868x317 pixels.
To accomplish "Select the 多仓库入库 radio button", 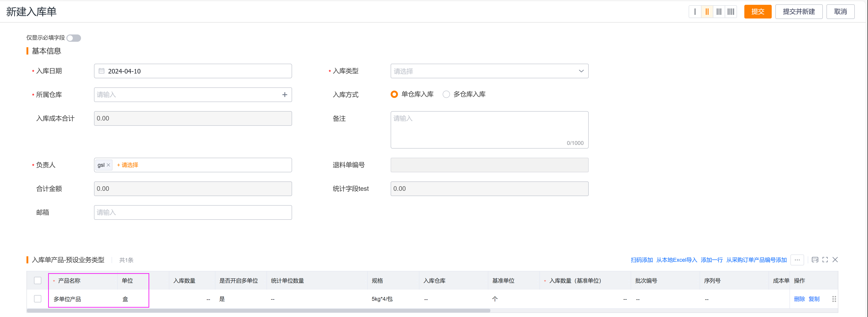I will click(446, 94).
